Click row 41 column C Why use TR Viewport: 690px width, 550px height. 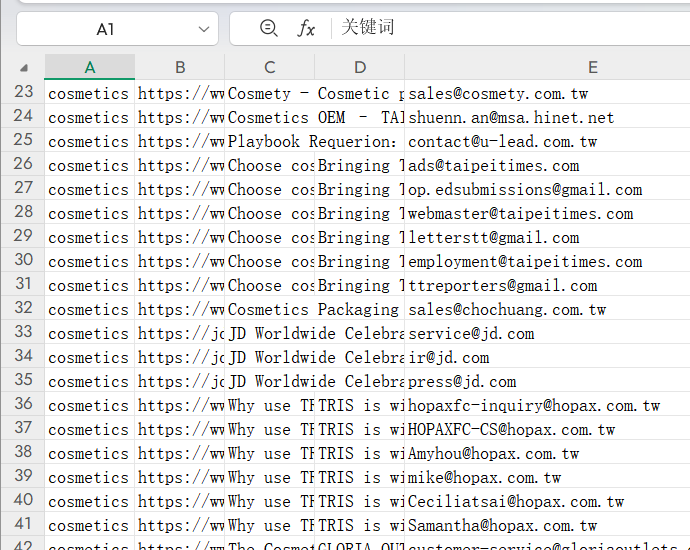[270, 525]
